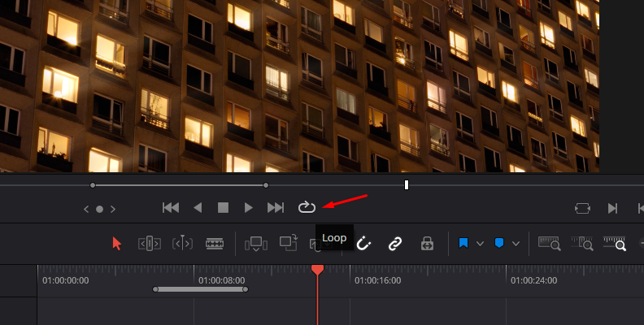Screen dimensions: 644x325
Task: Select the red Selection Mode arrow tool
Action: pos(117,243)
